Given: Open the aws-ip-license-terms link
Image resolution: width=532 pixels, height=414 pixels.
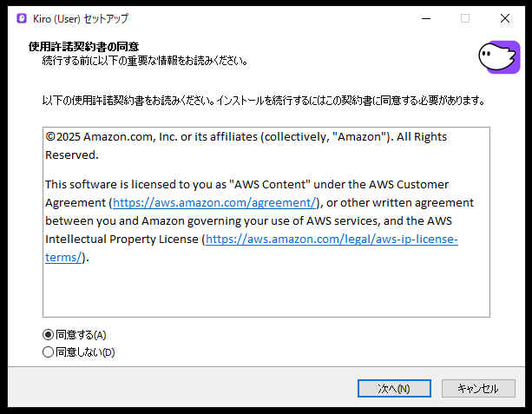Looking at the screenshot, I should 331,239.
